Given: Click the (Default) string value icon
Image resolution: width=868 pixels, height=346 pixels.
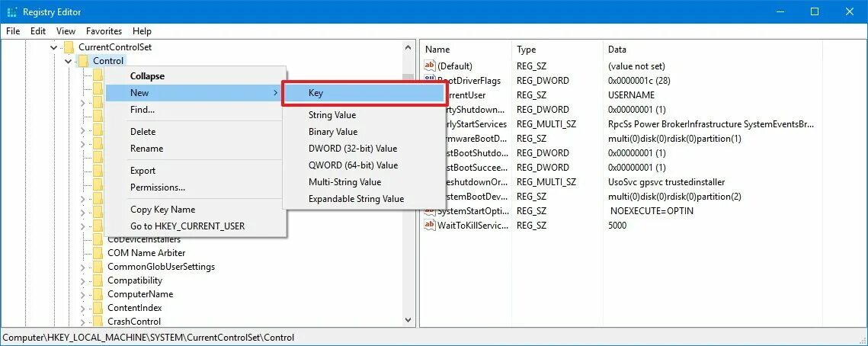Looking at the screenshot, I should tap(430, 66).
